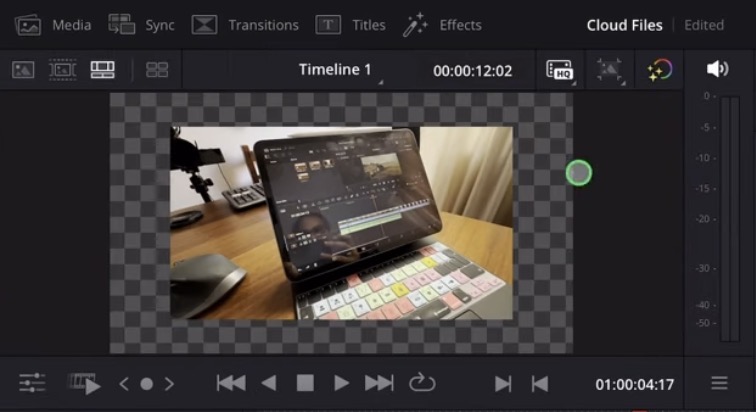Set the Out point marker

point(540,384)
